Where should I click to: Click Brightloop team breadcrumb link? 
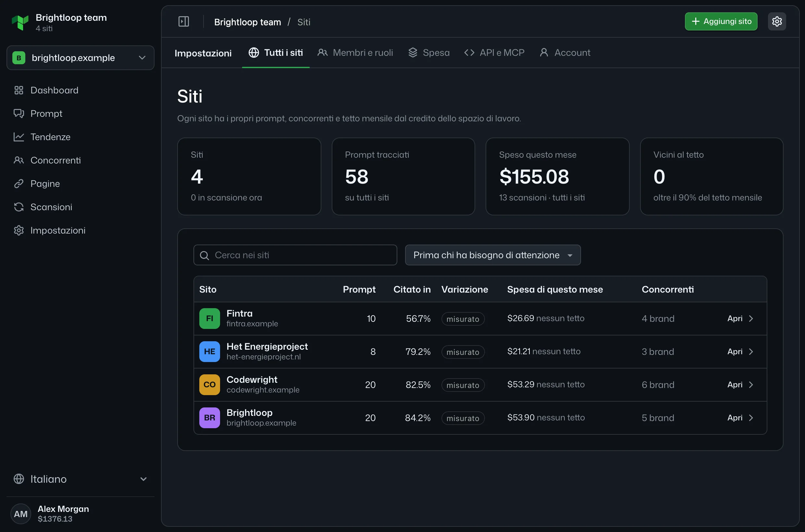248,22
